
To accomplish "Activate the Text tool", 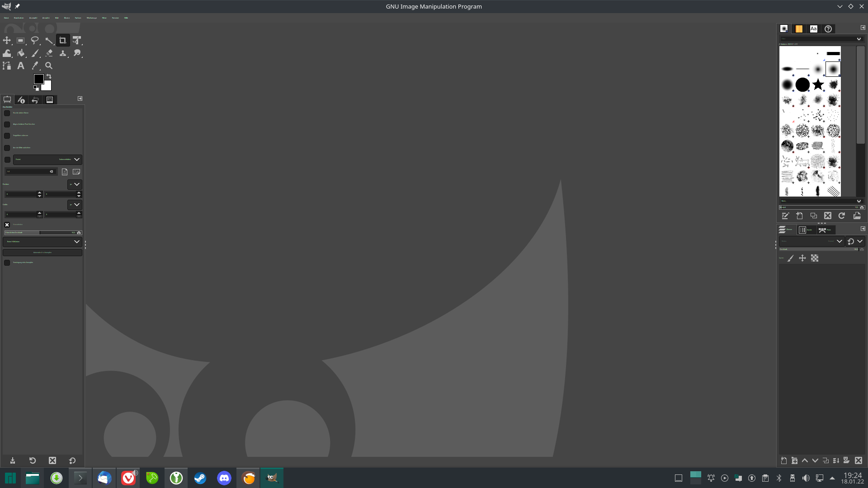I will 21,66.
